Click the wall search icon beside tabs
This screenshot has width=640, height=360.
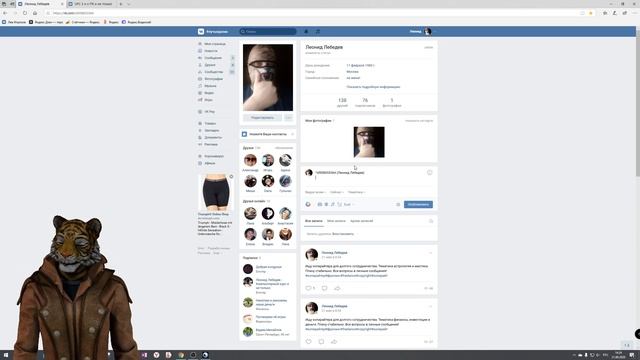[431, 221]
